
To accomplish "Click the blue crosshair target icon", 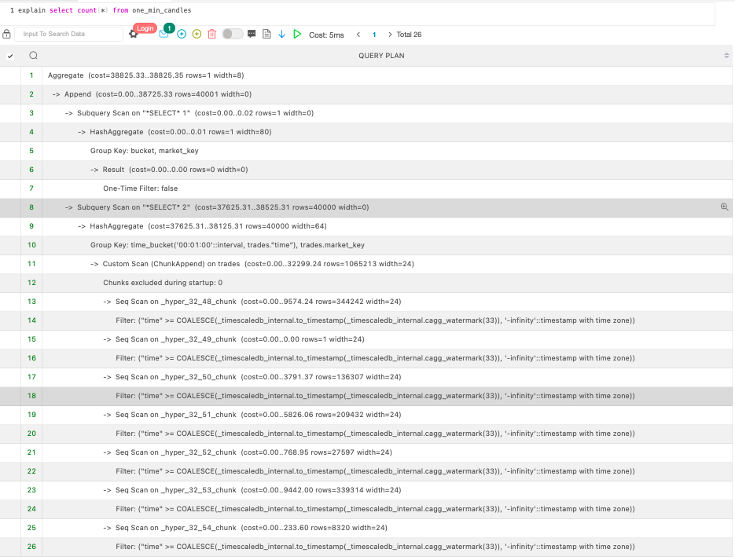I will [181, 35].
